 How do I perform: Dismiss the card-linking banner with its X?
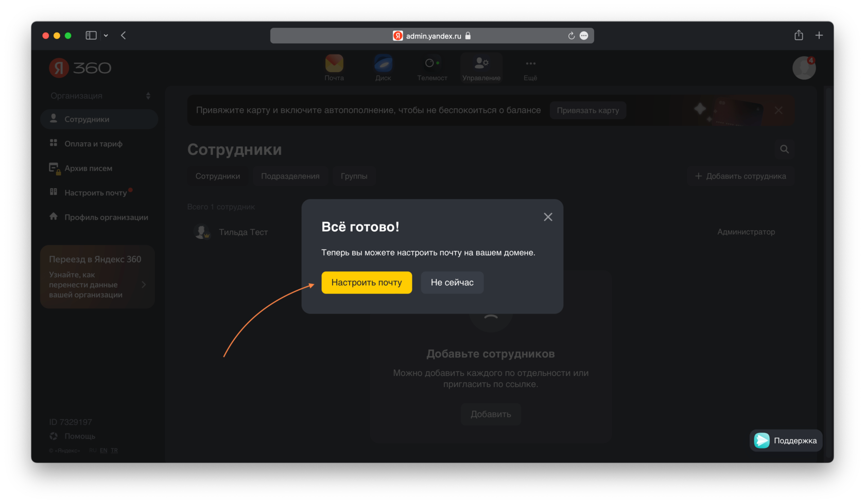778,110
